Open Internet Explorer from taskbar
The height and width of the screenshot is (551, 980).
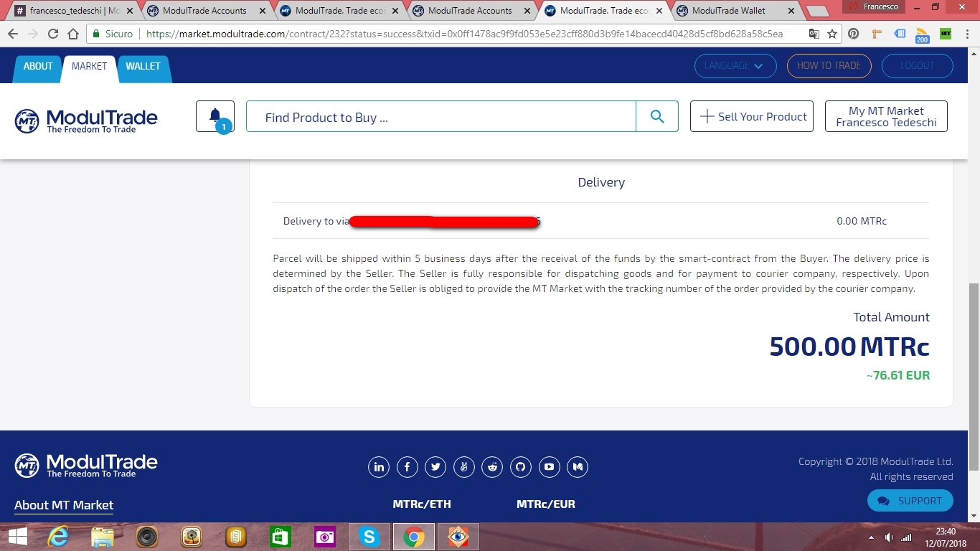59,537
